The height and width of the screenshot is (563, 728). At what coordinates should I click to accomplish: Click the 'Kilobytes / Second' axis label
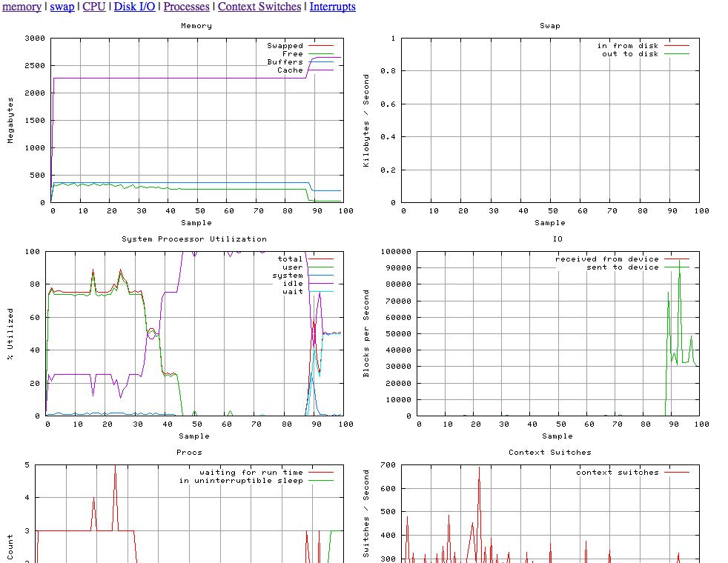coord(366,121)
